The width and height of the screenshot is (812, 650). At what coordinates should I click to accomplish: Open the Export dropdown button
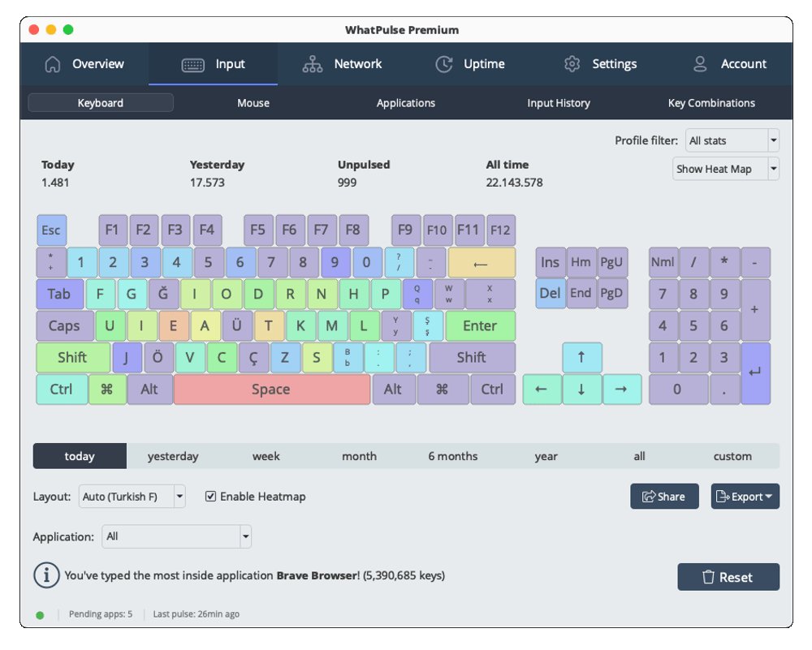point(745,497)
